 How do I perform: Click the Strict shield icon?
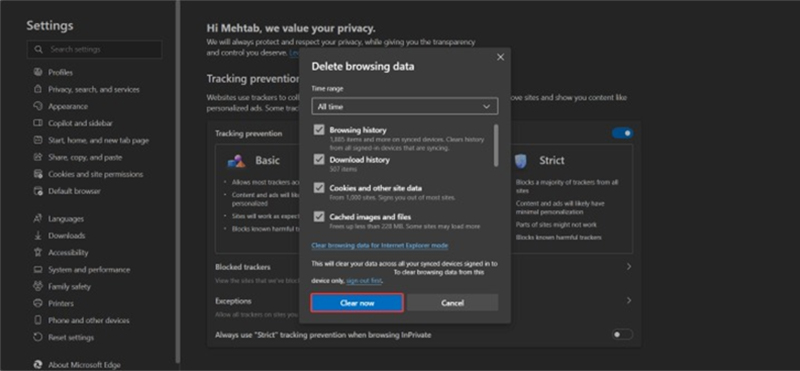click(520, 161)
